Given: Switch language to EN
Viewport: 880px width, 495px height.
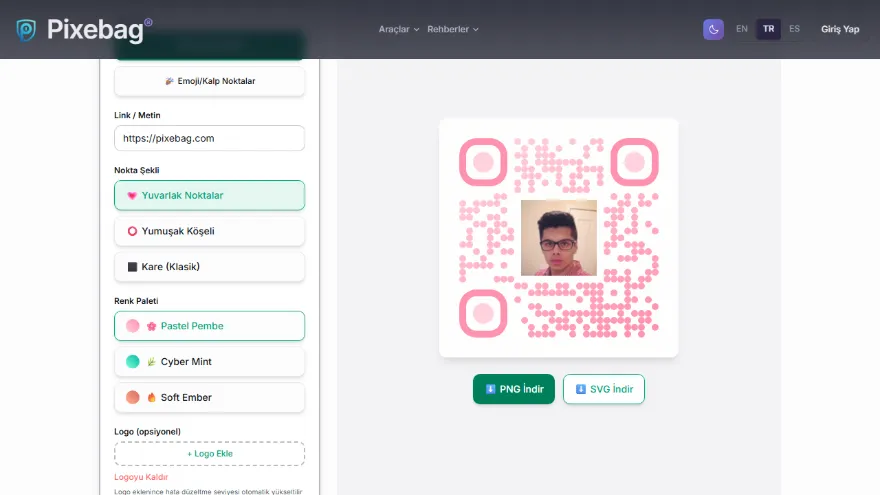Looking at the screenshot, I should point(741,29).
